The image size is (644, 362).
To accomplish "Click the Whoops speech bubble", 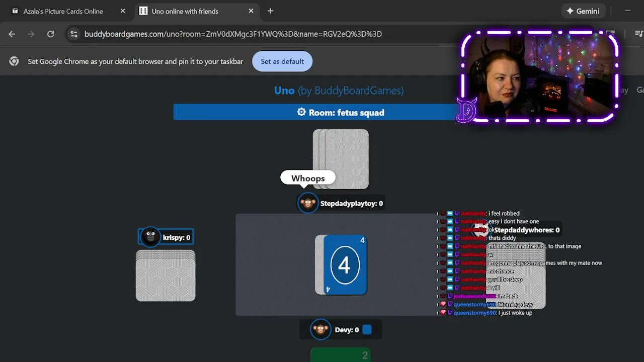I will click(308, 178).
